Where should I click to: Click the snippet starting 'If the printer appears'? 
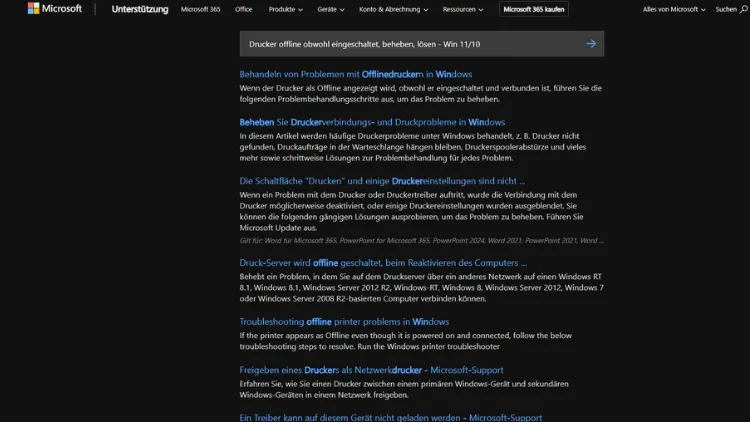(405, 341)
